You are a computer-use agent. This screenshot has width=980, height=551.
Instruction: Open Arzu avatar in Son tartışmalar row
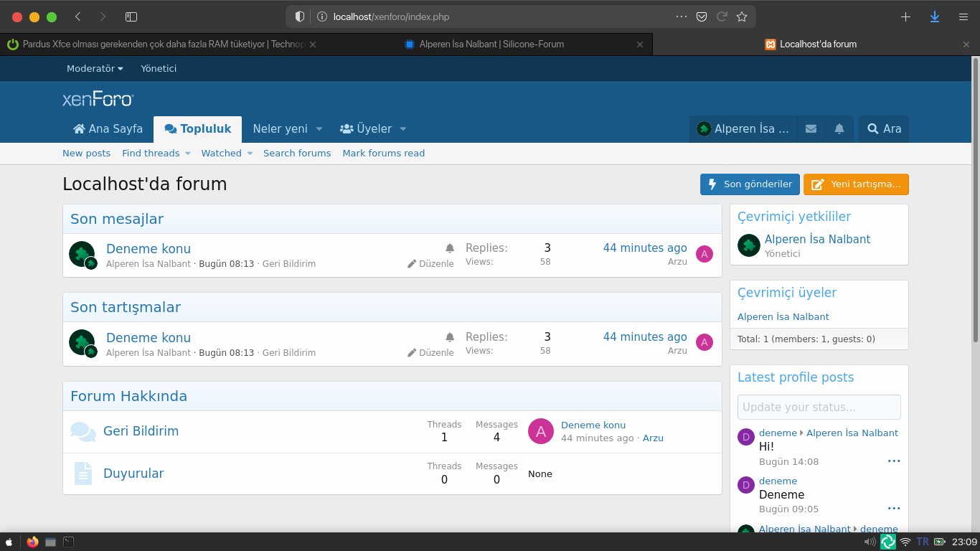[705, 343]
